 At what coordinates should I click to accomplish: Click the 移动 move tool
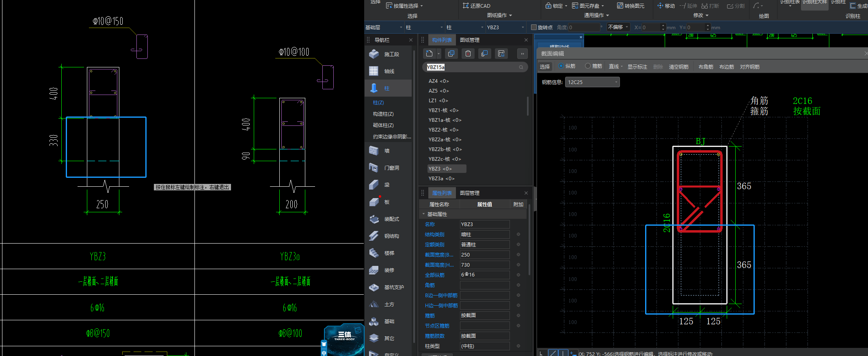666,6
